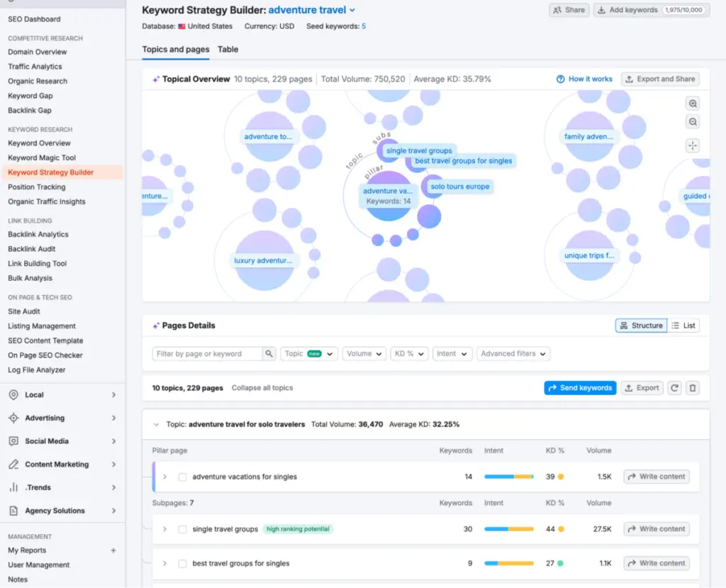726x588 pixels.
Task: Open How it works help
Action: click(584, 79)
